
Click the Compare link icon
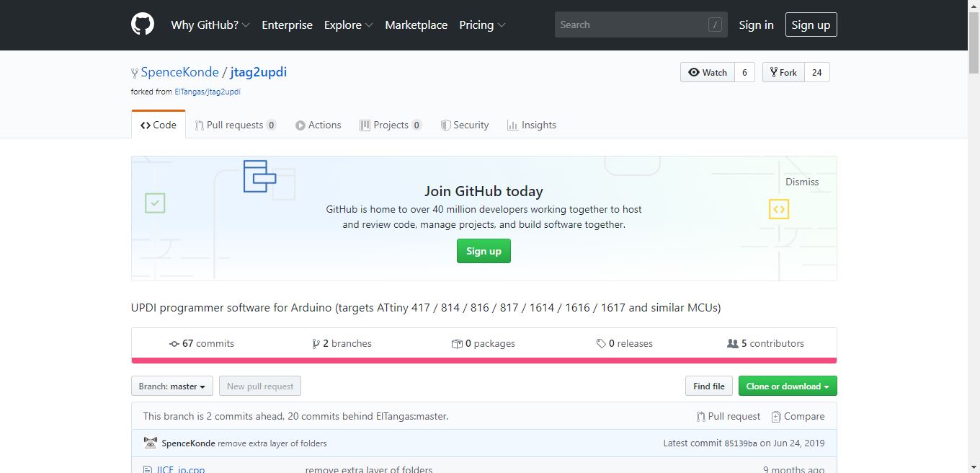click(776, 417)
